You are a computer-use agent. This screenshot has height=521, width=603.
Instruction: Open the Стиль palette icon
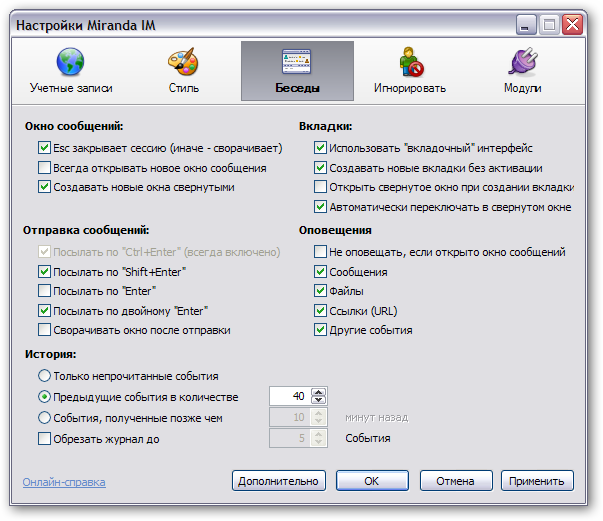click(183, 63)
